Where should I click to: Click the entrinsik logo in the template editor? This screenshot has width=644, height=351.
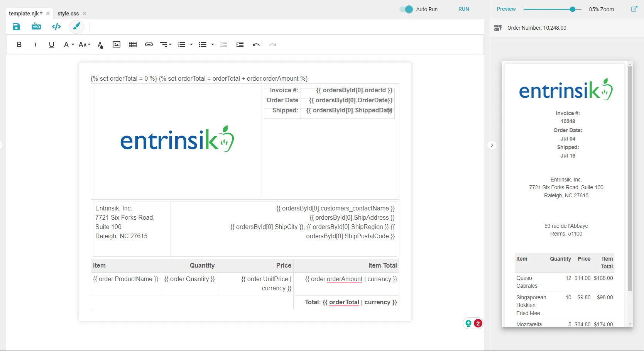[177, 139]
